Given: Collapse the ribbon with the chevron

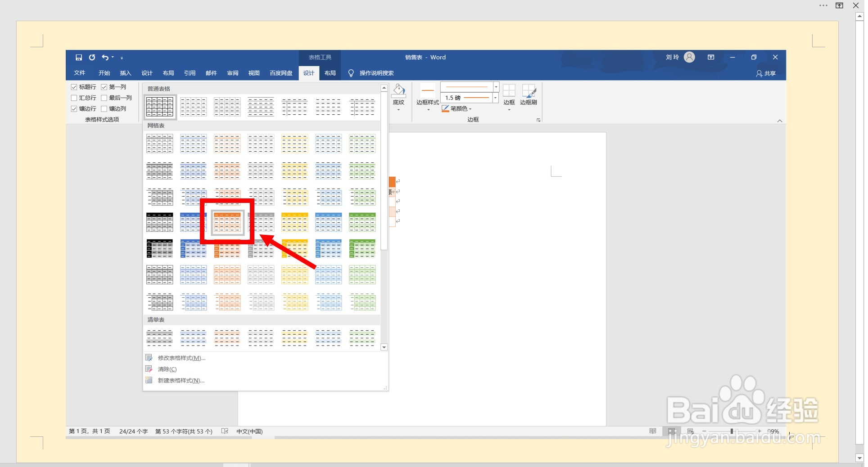Looking at the screenshot, I should (x=780, y=121).
